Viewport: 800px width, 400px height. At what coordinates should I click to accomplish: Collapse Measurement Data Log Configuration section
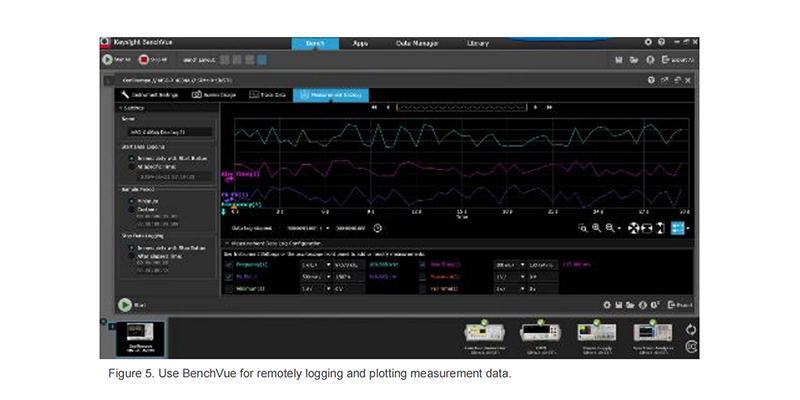228,244
